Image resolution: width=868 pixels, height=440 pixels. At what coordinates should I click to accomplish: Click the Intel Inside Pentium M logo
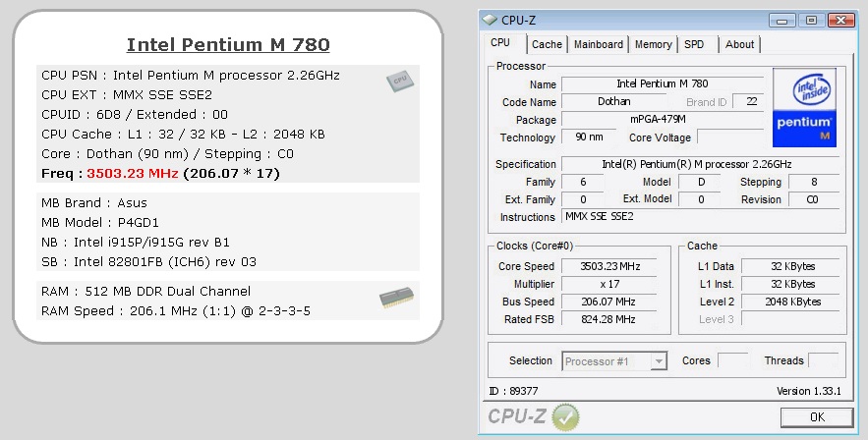(804, 108)
